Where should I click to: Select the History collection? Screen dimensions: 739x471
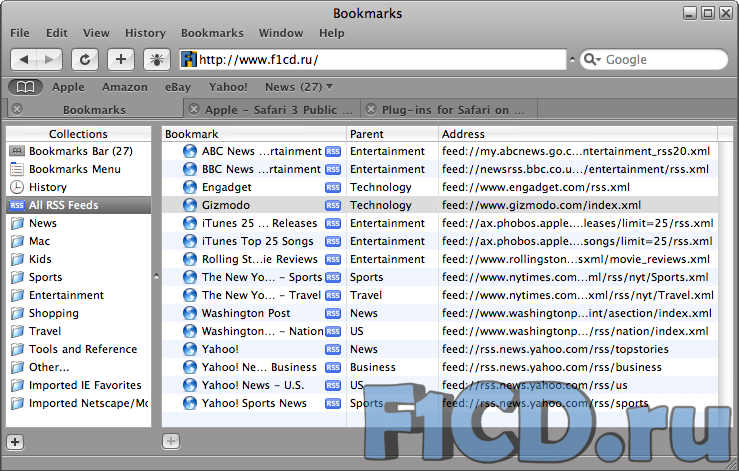click(x=79, y=187)
